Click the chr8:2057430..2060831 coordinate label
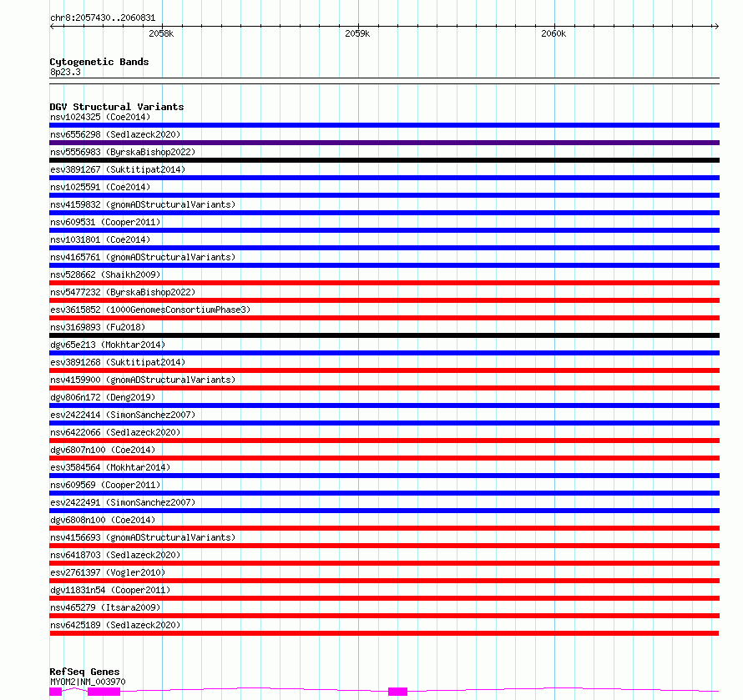The height and width of the screenshot is (700, 743). (103, 18)
